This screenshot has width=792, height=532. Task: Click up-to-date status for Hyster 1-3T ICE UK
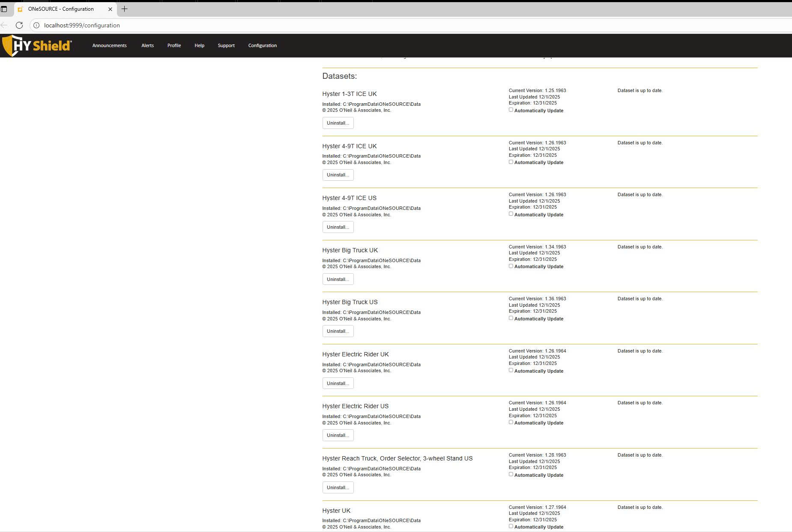[640, 90]
